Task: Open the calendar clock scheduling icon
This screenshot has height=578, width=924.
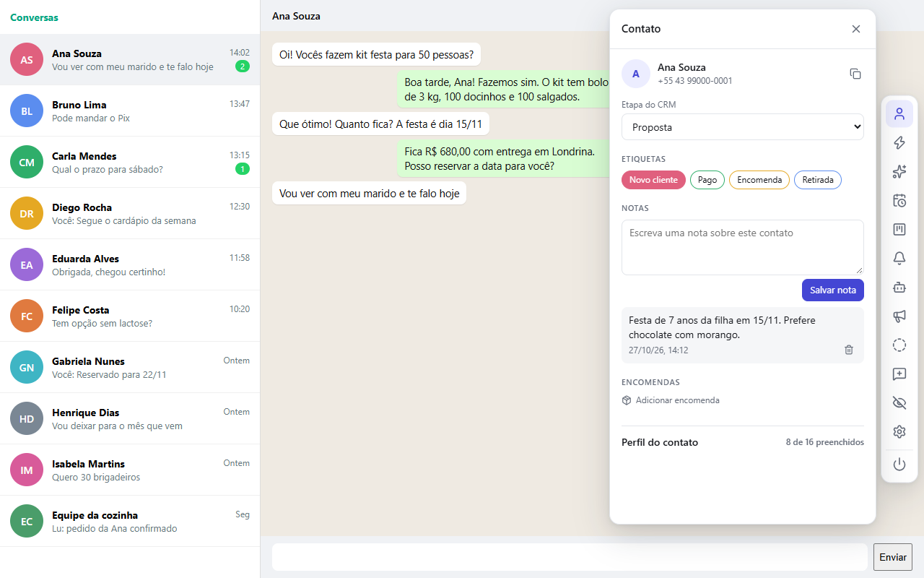Action: (899, 201)
